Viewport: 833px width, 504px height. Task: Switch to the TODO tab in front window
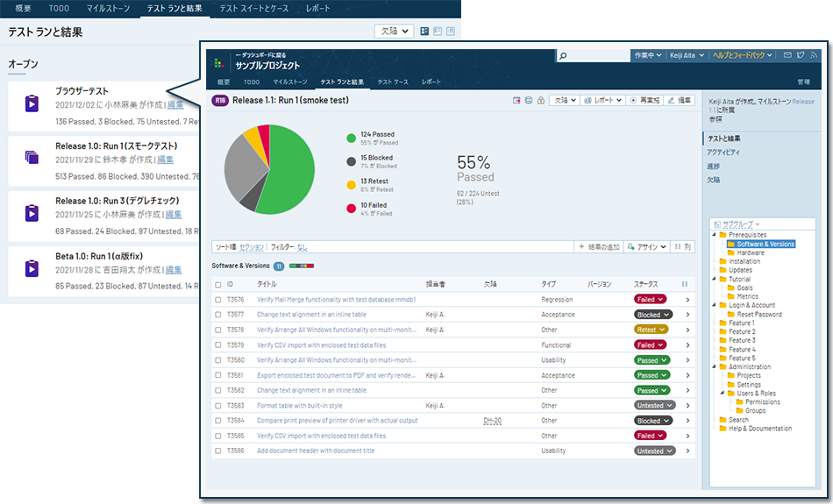(x=252, y=82)
